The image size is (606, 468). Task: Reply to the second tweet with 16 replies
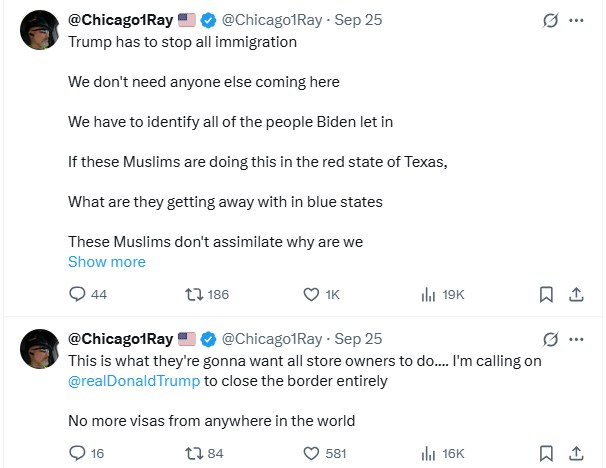pos(77,453)
